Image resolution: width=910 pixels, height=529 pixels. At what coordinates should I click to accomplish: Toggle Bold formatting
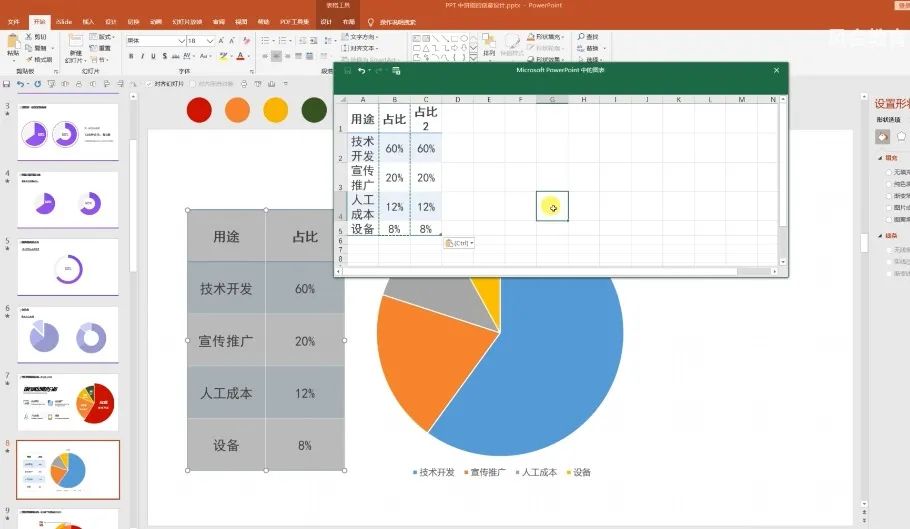131,56
